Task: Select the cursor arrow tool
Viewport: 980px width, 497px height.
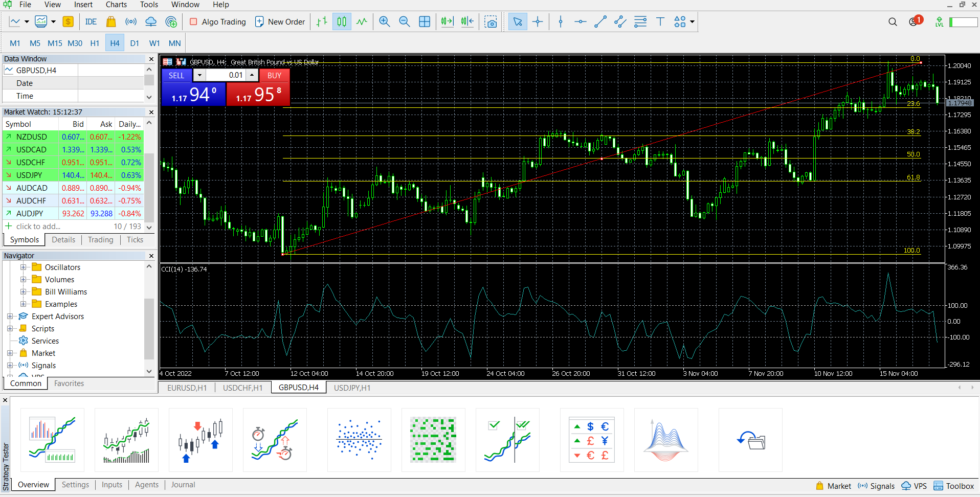Action: (x=518, y=21)
